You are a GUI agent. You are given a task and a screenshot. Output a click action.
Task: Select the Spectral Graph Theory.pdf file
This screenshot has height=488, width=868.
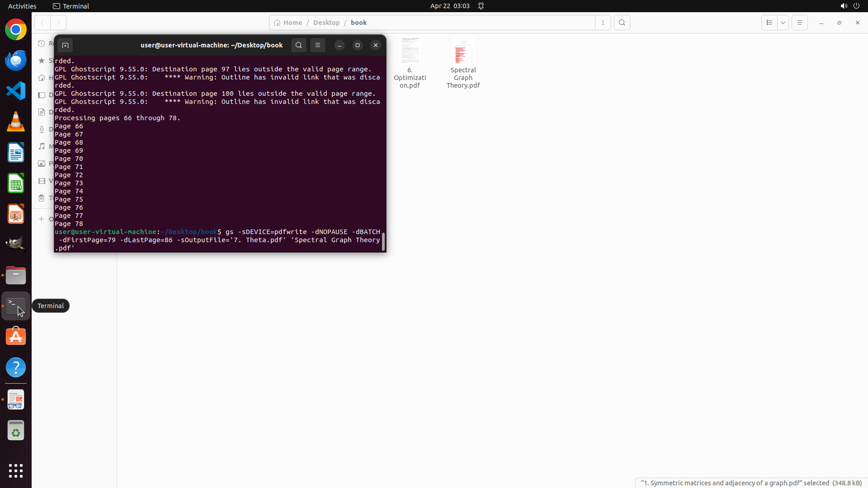(463, 63)
